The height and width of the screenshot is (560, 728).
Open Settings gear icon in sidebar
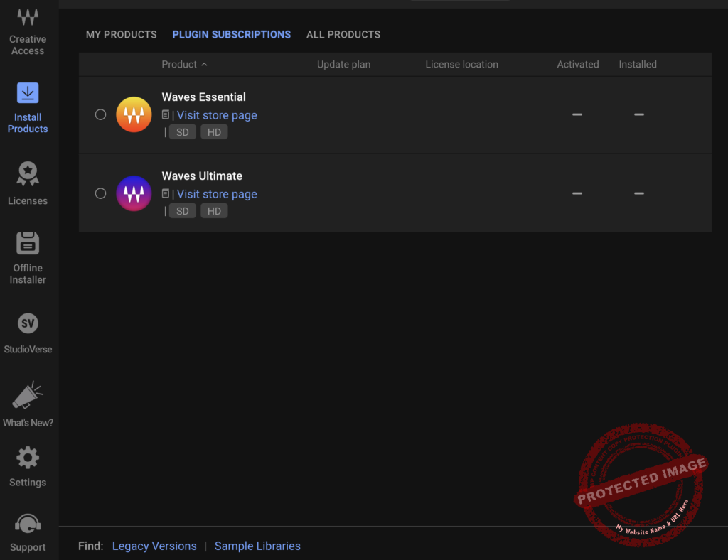(28, 458)
